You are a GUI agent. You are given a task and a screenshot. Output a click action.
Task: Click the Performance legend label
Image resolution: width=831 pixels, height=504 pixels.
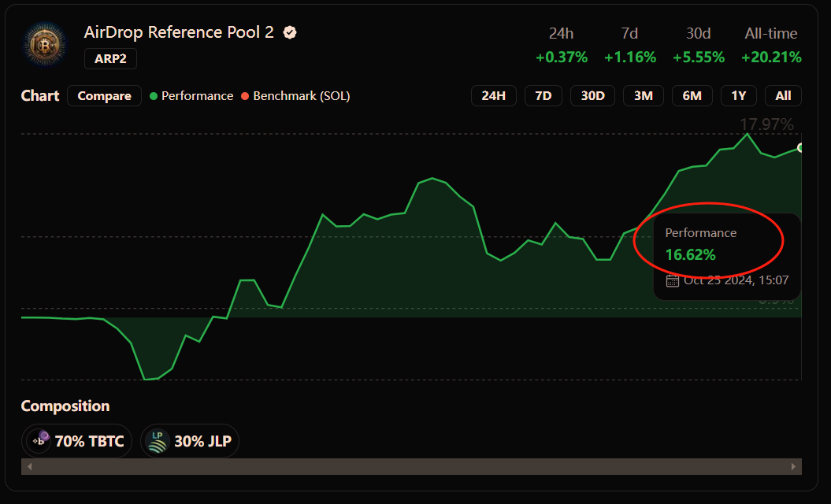197,96
